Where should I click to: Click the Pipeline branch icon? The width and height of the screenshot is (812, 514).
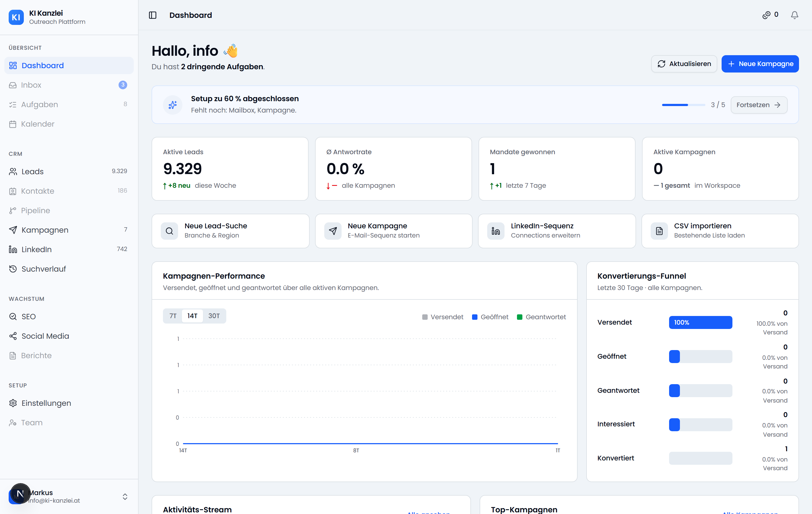pos(13,211)
